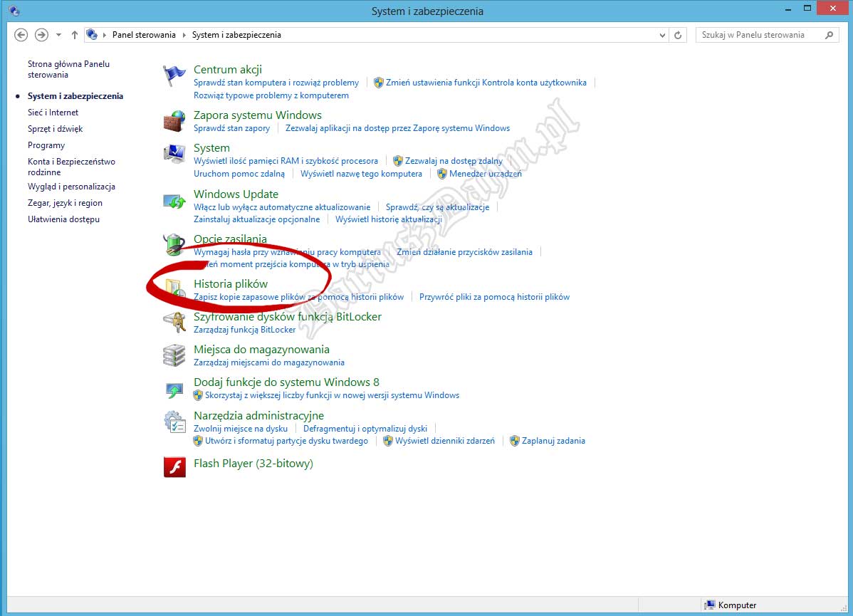Open Menedżer urządzeń link
This screenshot has height=616, width=853.
pos(486,174)
